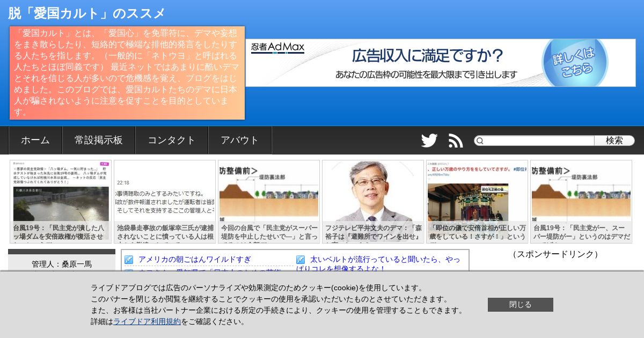Open the 太いベルトが流行っている link
The image size is (644, 338).
[378, 263]
